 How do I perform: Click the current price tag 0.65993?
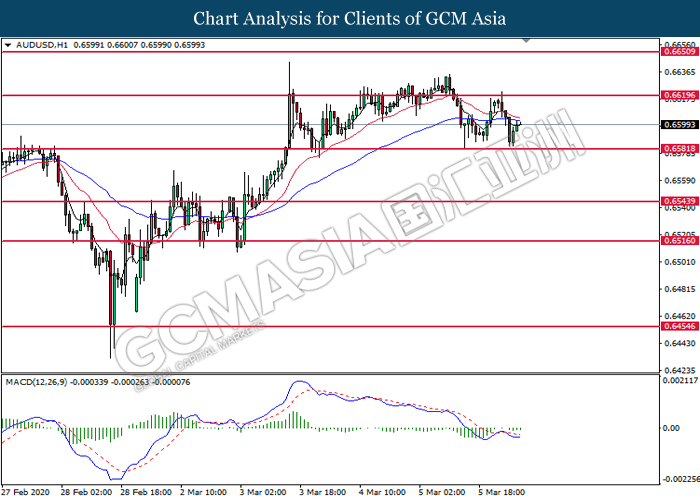pos(679,125)
